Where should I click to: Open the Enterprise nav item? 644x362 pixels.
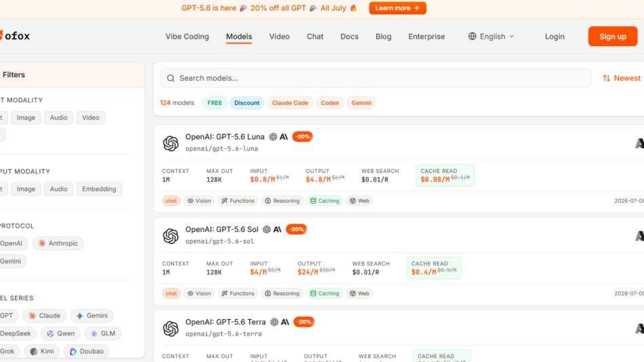coord(426,37)
